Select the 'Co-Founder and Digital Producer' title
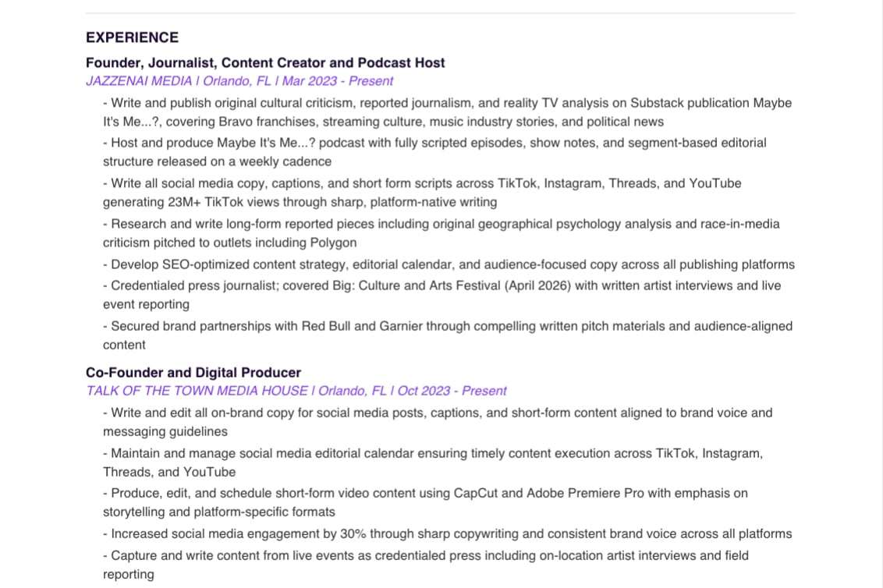The image size is (883, 588). (x=193, y=372)
